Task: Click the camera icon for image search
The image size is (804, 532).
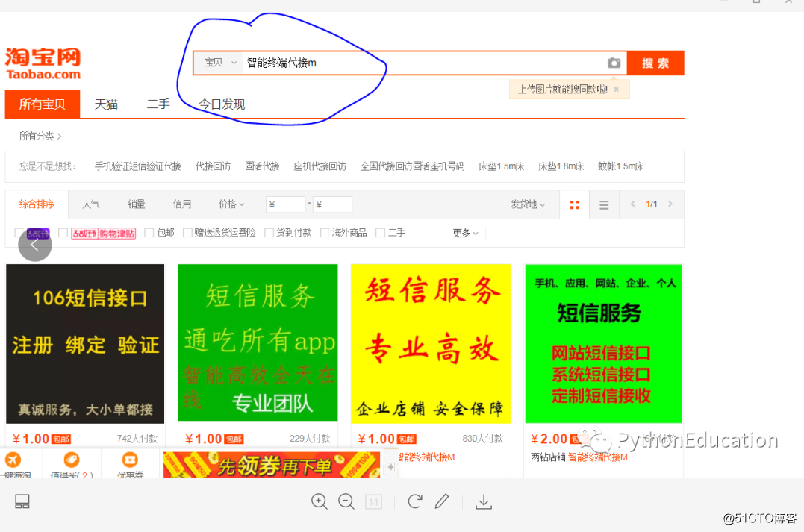Action: tap(614, 63)
